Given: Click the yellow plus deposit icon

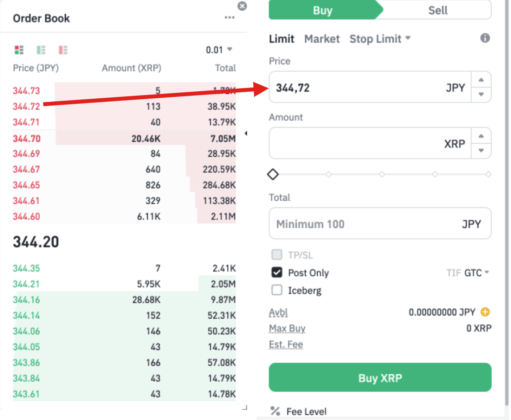Looking at the screenshot, I should point(485,312).
